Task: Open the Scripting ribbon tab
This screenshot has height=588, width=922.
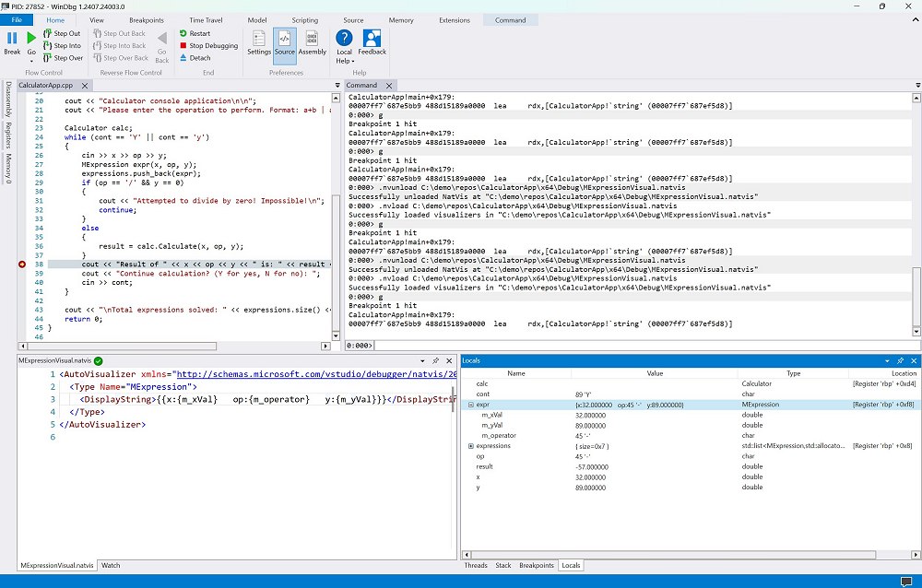Action: [x=304, y=20]
